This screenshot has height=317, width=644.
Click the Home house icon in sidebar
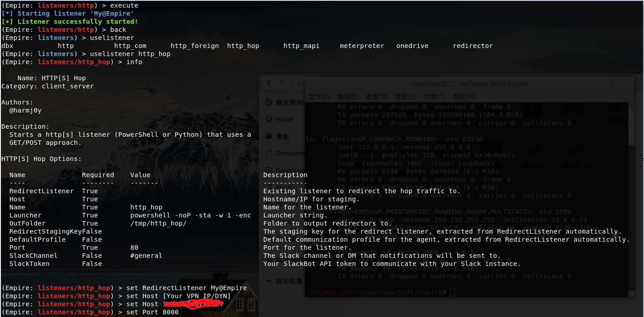[x=269, y=119]
